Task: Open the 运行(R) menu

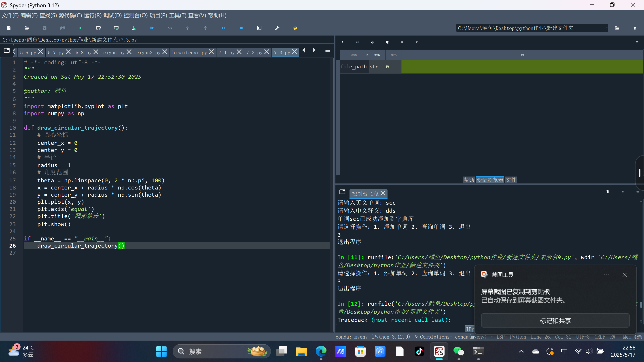Action: [93, 15]
